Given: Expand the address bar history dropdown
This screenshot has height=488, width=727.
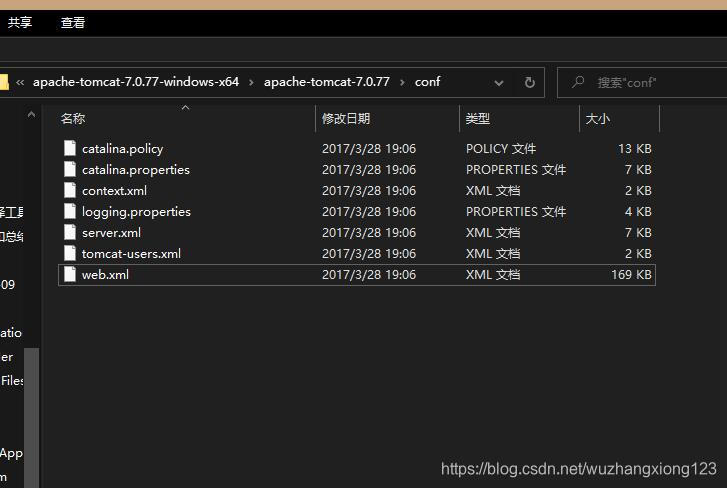Looking at the screenshot, I should (x=499, y=83).
